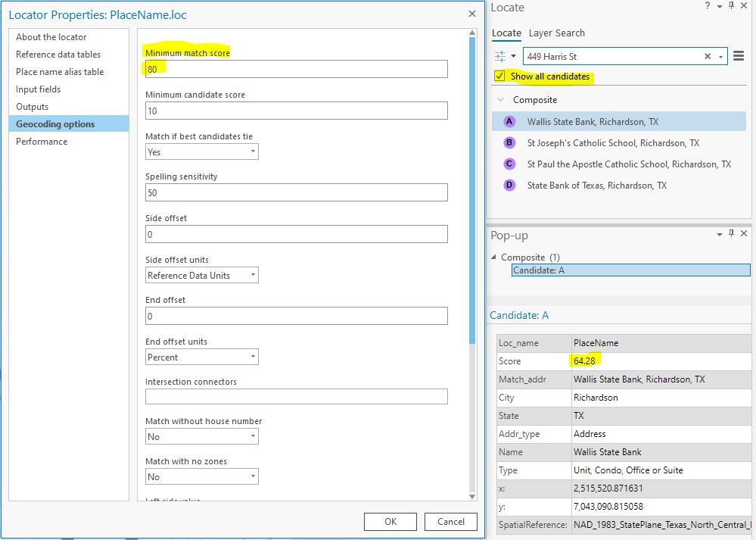Open locate settings filter icon
Screen dimensions: 756x540
(500, 57)
